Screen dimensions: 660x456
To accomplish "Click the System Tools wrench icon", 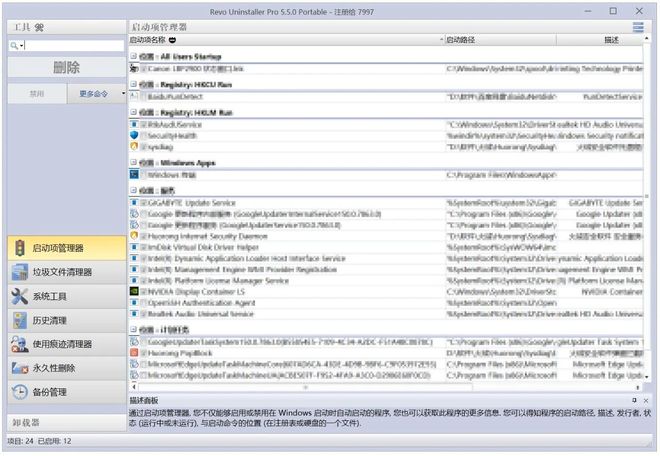I will (x=19, y=296).
